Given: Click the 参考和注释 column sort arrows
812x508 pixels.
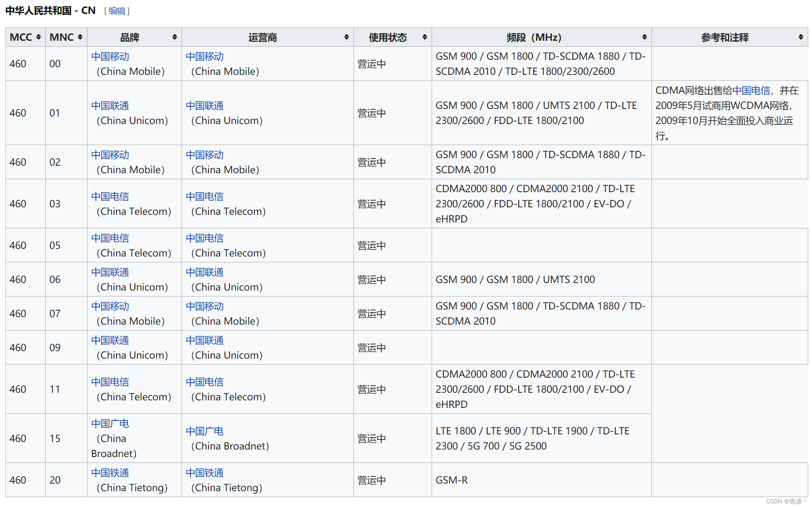Looking at the screenshot, I should (x=801, y=37).
